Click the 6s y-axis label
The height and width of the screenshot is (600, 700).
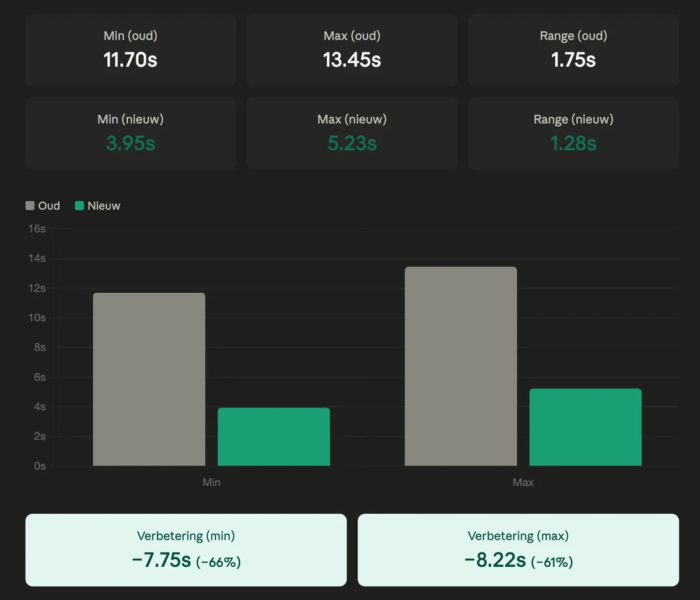pos(40,377)
